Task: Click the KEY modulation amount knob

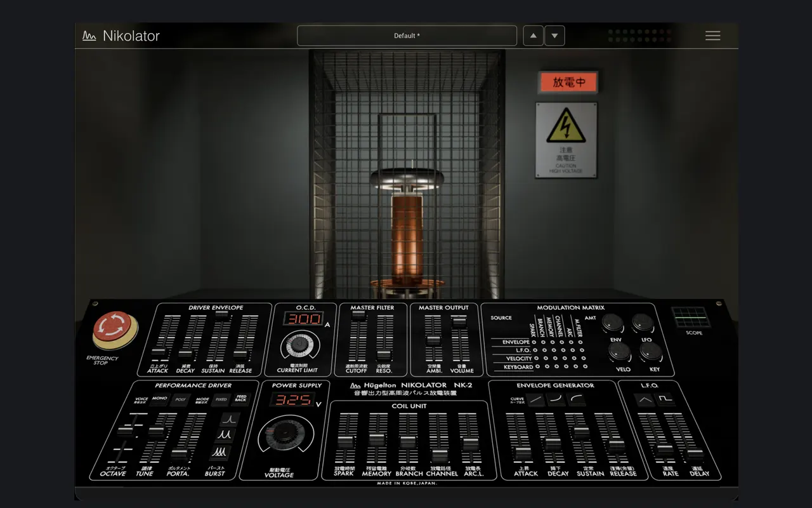Action: coord(651,352)
